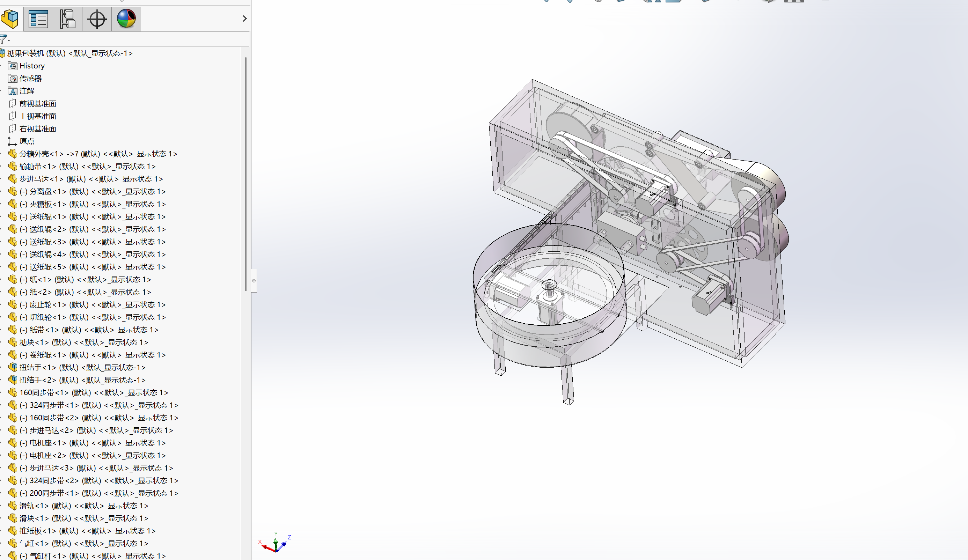Click the feature tree vertical scrollbar
Image resolution: width=968 pixels, height=560 pixels.
[x=245, y=174]
